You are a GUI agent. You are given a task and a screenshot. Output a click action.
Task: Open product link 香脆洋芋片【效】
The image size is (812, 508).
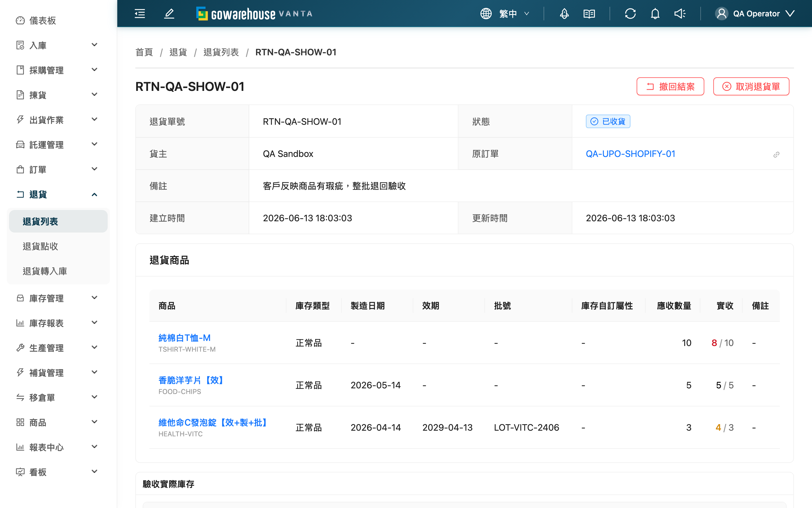coord(191,380)
